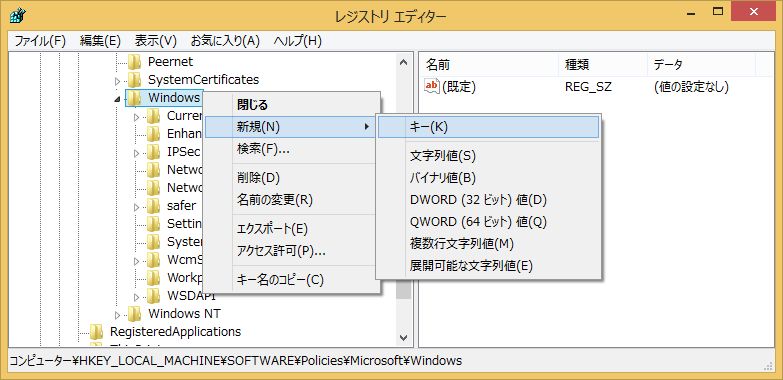Click the データ column header
The image size is (783, 380).
pos(701,64)
